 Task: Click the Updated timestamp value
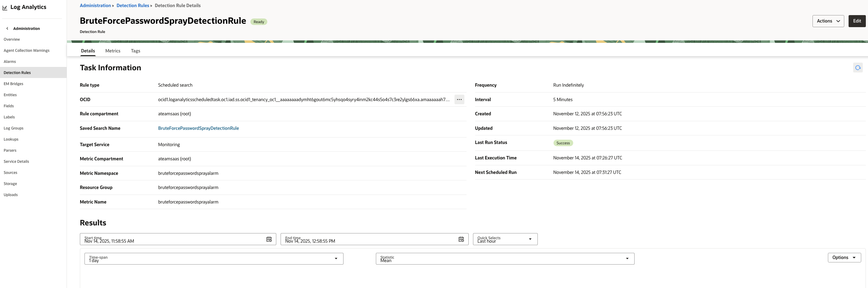[588, 128]
